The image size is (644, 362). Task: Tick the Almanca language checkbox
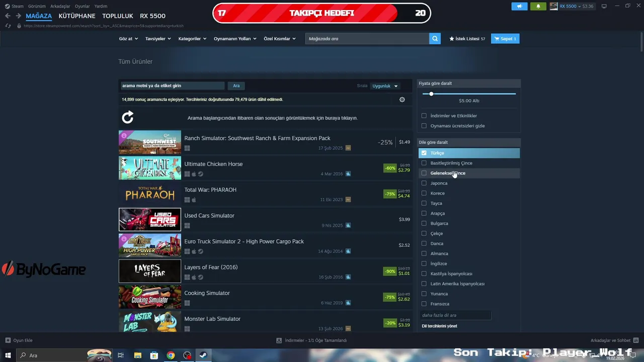(x=424, y=253)
